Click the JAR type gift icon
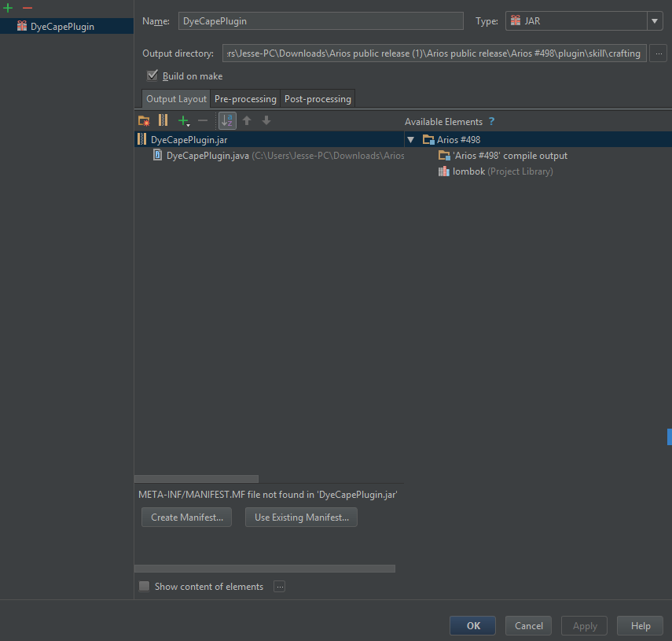 tap(516, 20)
